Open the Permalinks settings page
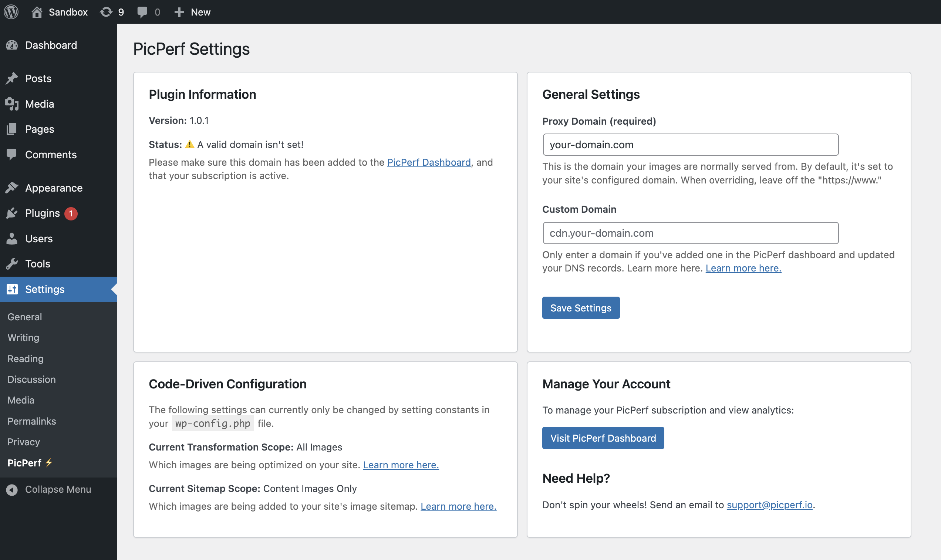The height and width of the screenshot is (560, 941). coord(32,421)
